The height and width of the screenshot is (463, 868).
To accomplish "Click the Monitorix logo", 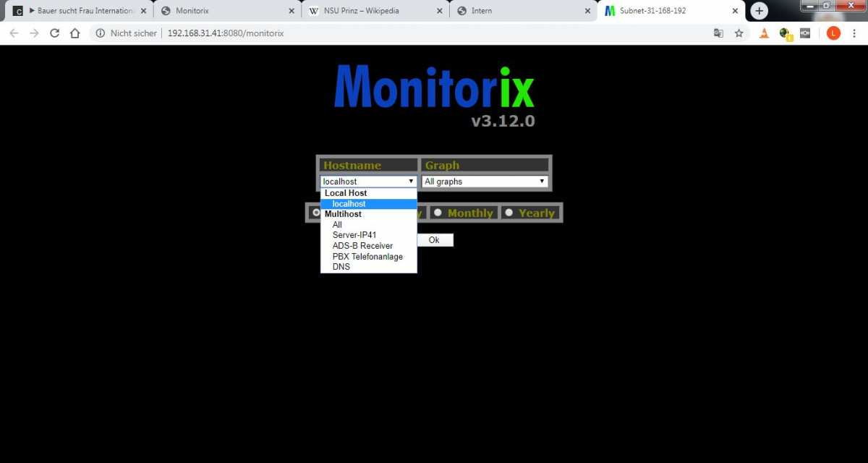I will (434, 87).
